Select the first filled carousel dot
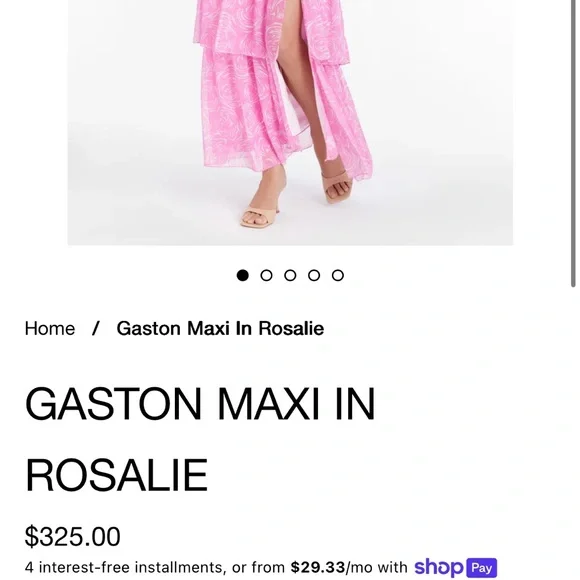Viewport: 580px width, 580px height. pos(243,276)
